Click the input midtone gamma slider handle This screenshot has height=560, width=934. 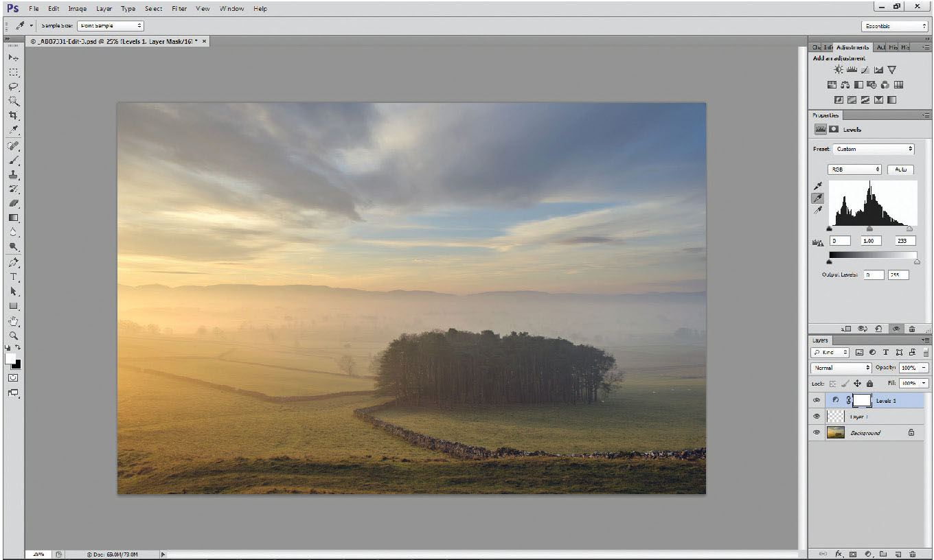click(869, 229)
